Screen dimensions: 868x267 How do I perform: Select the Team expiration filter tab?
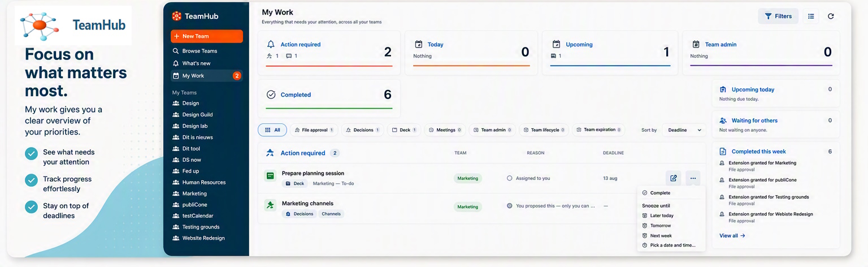(x=598, y=130)
